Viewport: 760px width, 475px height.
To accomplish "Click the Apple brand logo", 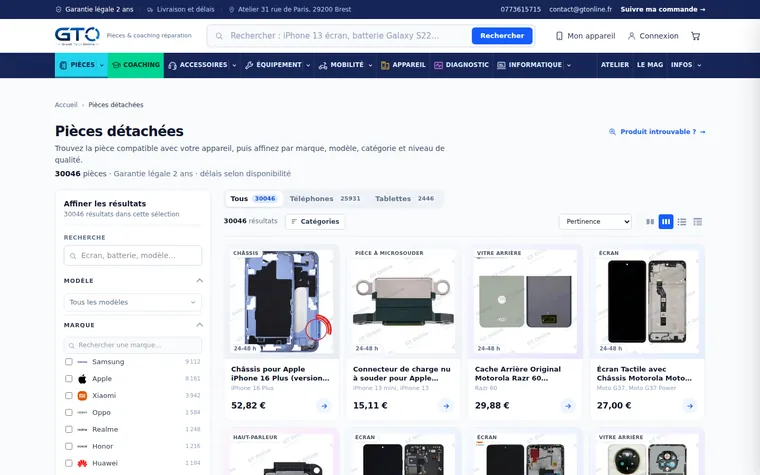I will 82,379.
